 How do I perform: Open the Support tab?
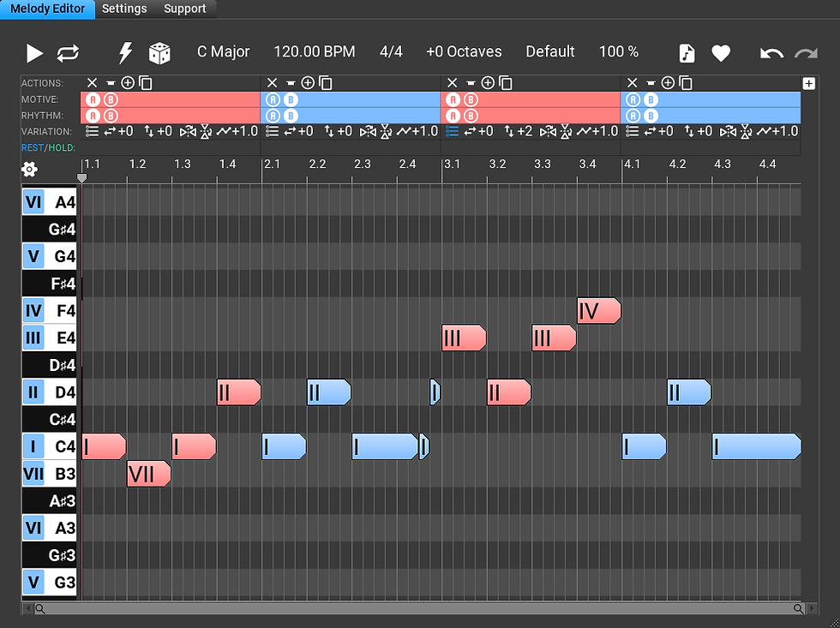pos(185,9)
